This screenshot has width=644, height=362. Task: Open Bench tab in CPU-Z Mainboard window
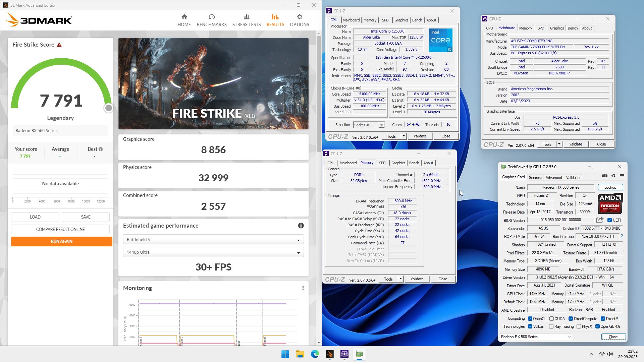point(573,28)
